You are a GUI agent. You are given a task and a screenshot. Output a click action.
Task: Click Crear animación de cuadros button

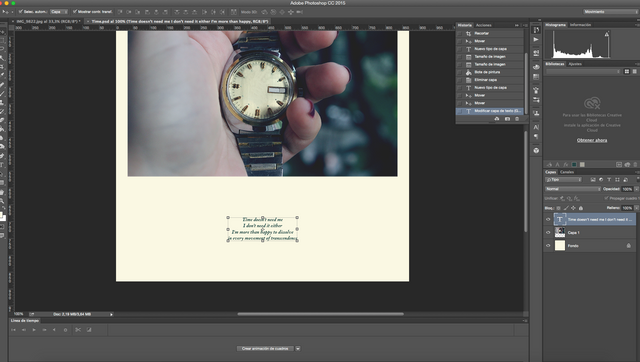(x=265, y=349)
